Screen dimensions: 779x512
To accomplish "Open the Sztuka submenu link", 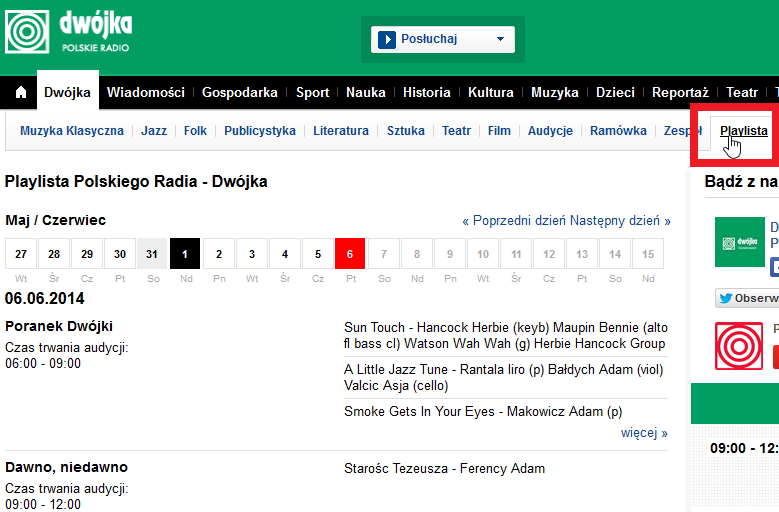I will [x=406, y=131].
